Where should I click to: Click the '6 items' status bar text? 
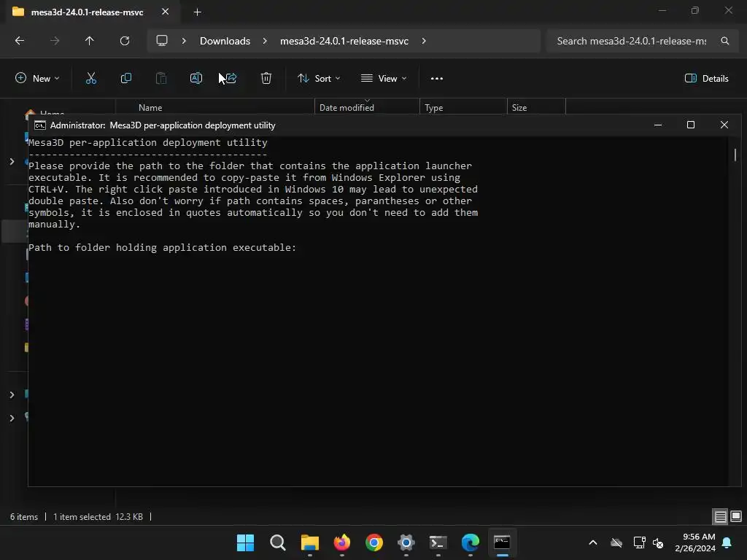(24, 517)
